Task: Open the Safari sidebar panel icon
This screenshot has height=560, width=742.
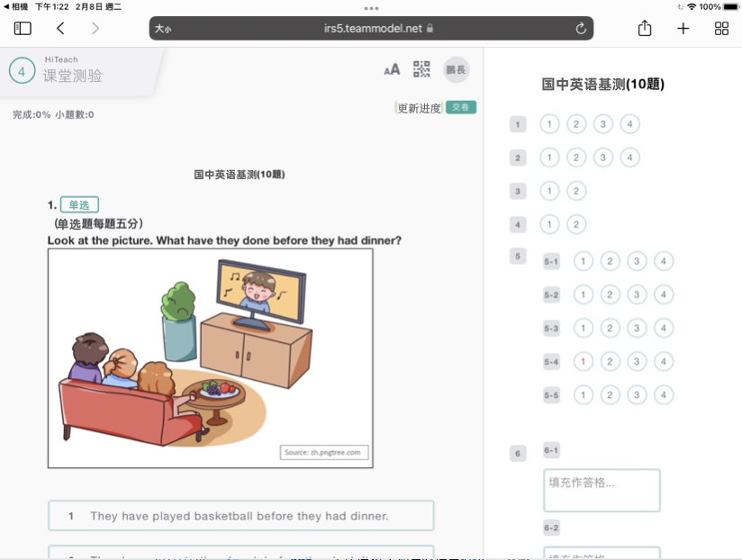Action: coord(23,29)
